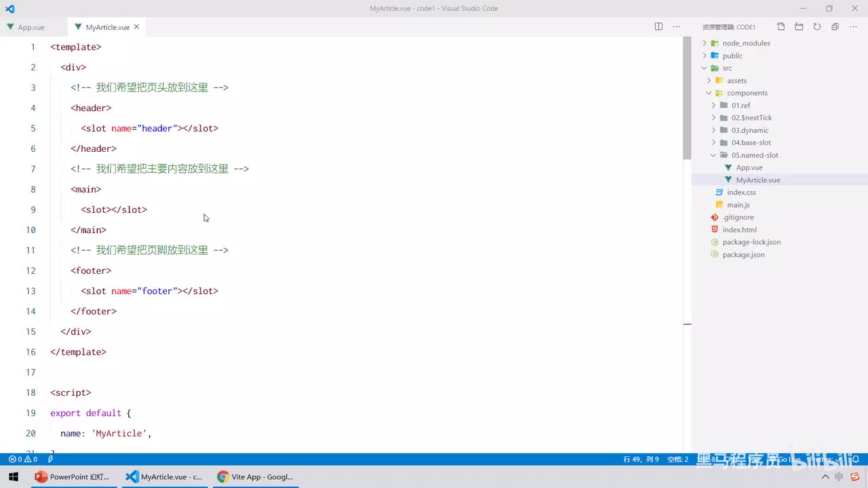The image size is (868, 488).
Task: Place cursor on line 5 header slot
Action: [149, 128]
